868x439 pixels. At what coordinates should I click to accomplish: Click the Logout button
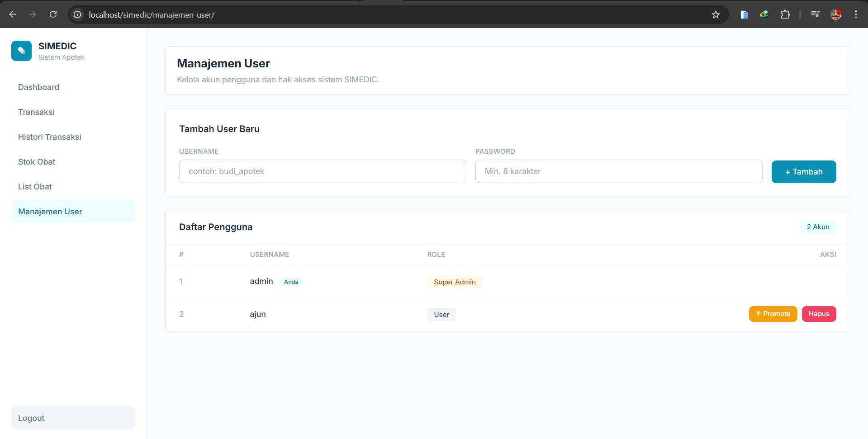(73, 418)
